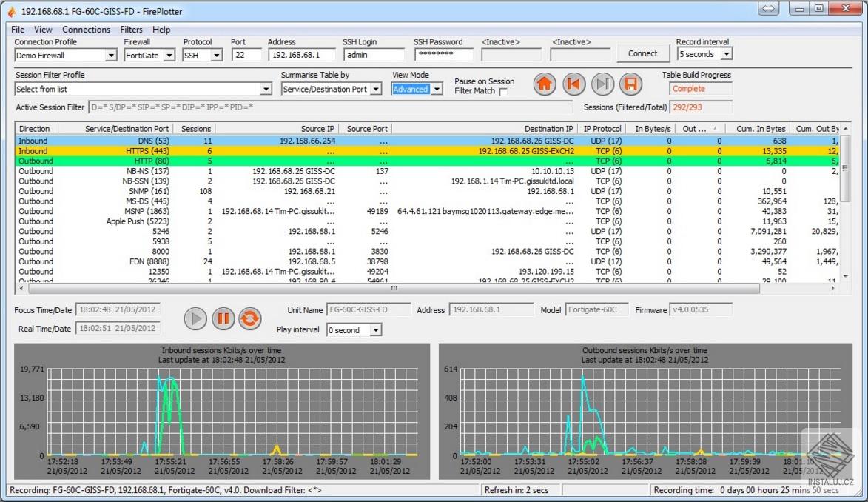Expand the Session Filter Profile list
The width and height of the screenshot is (868, 502).
266,89
